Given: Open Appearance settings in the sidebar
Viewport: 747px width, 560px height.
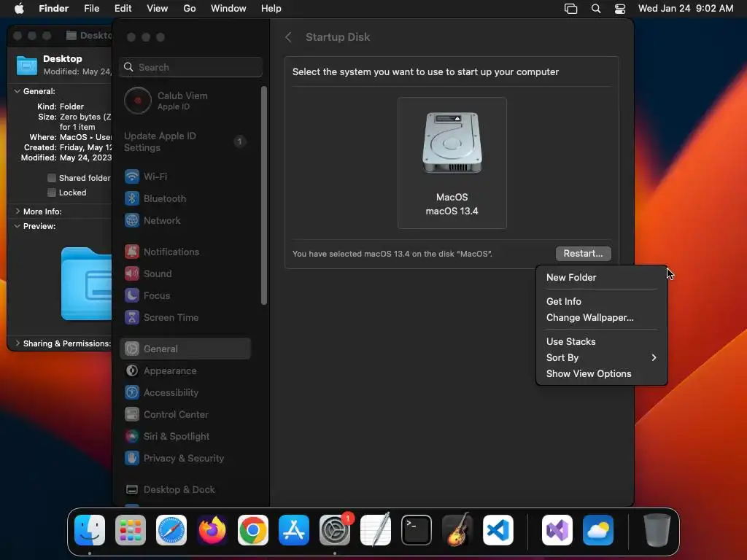Looking at the screenshot, I should point(186,371).
